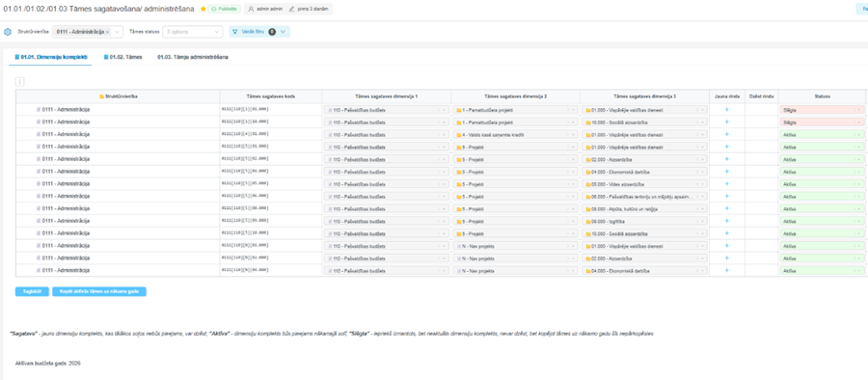This screenshot has width=868, height=380.
Task: Select the code cell 0111[110][5][08.000]
Action: pos(271,208)
